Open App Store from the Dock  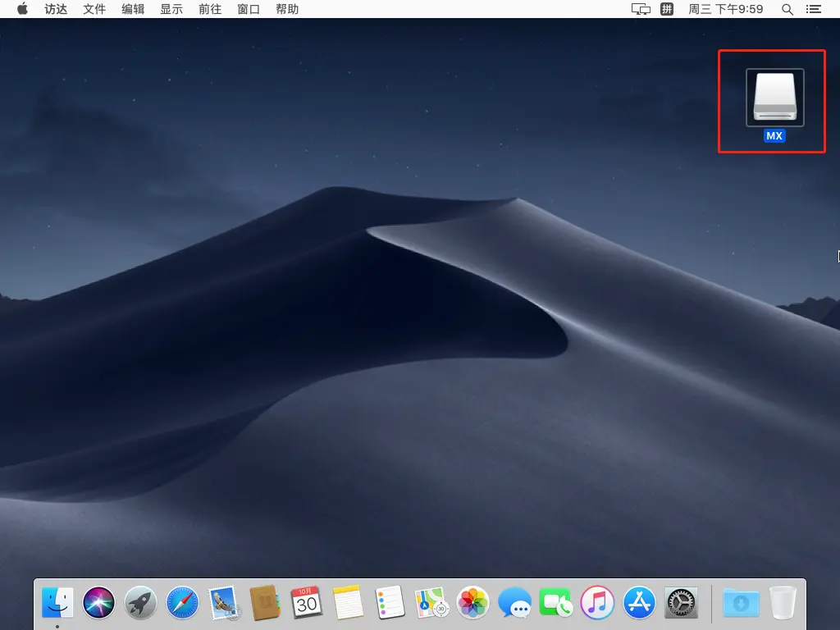click(x=639, y=602)
